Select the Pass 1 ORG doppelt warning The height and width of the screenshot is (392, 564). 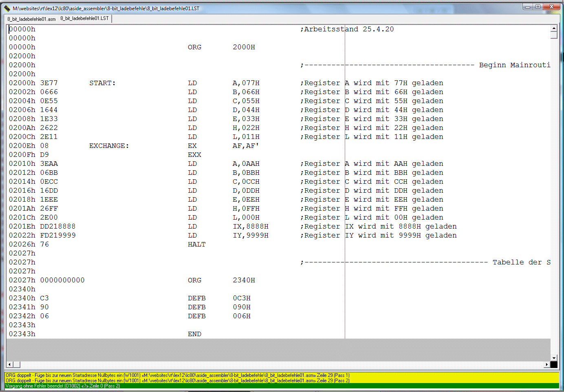[177, 375]
